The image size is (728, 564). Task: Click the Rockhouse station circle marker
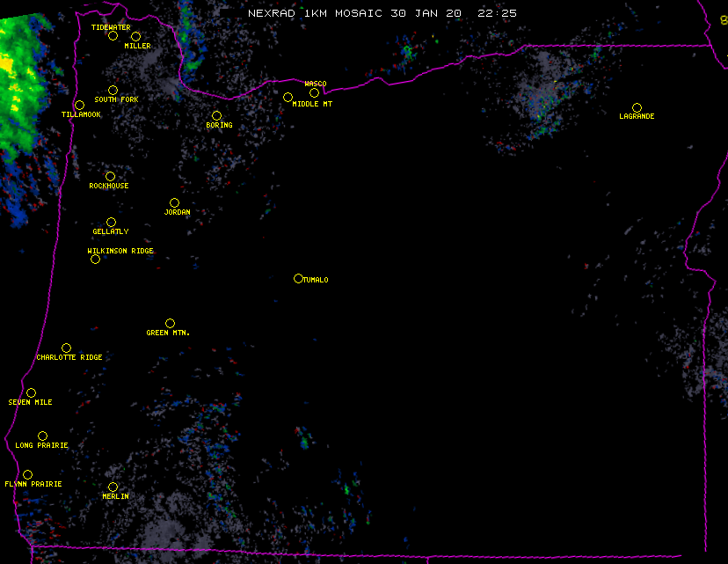click(110, 176)
